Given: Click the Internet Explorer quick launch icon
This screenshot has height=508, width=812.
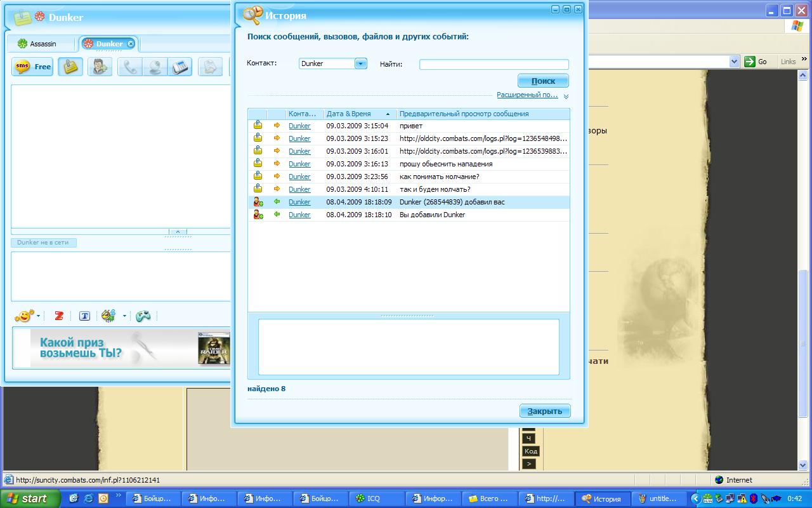Looking at the screenshot, I should coord(89,498).
